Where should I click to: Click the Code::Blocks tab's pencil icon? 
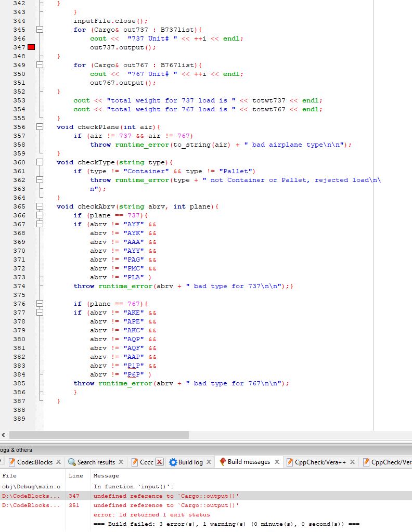tap(12, 462)
